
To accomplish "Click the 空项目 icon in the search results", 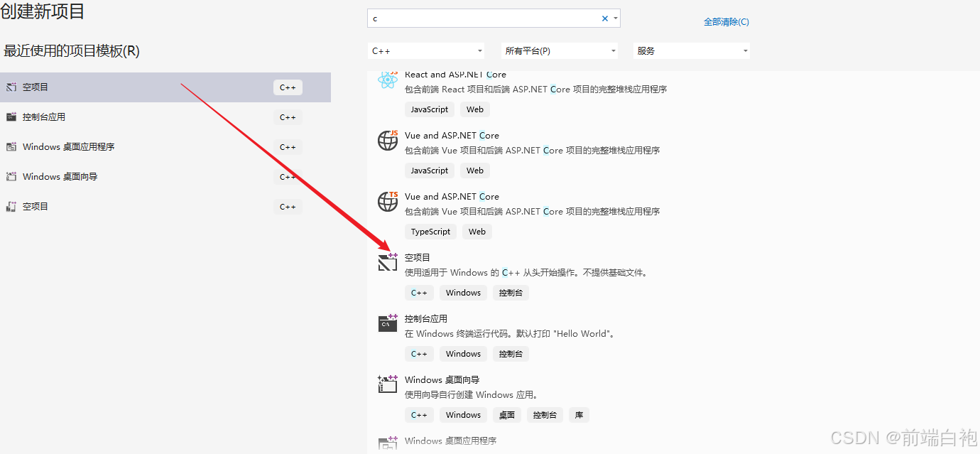I will coord(388,262).
